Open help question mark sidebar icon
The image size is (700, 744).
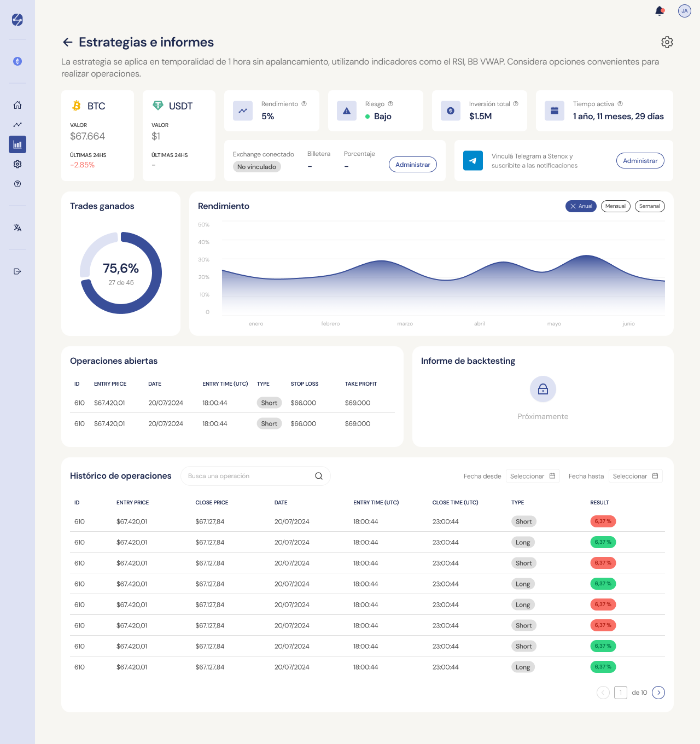click(17, 184)
